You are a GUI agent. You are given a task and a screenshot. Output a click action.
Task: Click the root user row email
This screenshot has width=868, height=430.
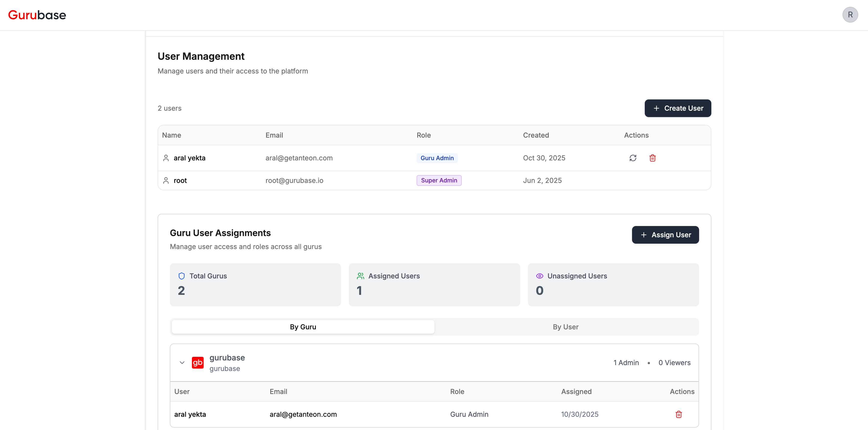294,181
